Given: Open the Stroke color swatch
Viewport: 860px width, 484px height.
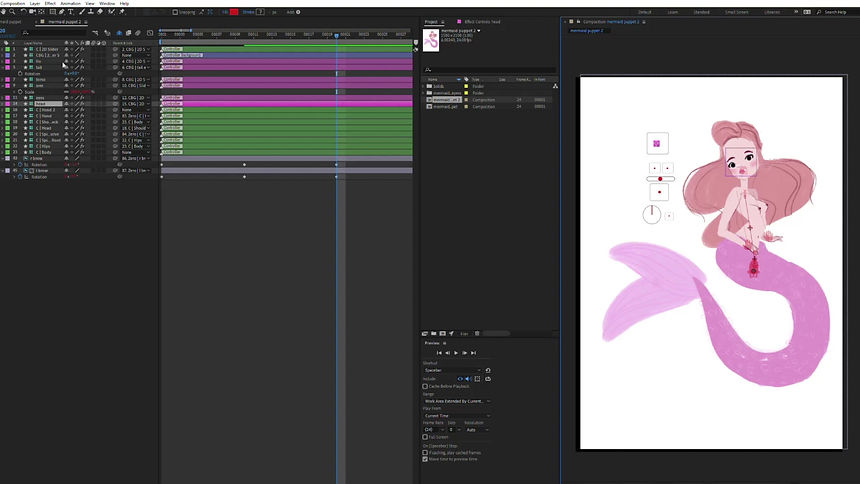Looking at the screenshot, I should pyautogui.click(x=260, y=12).
